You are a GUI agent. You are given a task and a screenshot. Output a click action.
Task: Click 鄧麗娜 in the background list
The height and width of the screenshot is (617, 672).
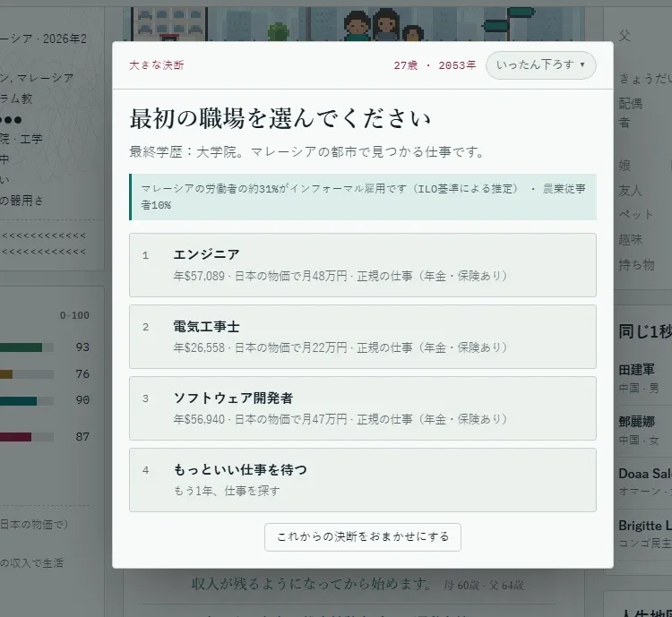636,422
